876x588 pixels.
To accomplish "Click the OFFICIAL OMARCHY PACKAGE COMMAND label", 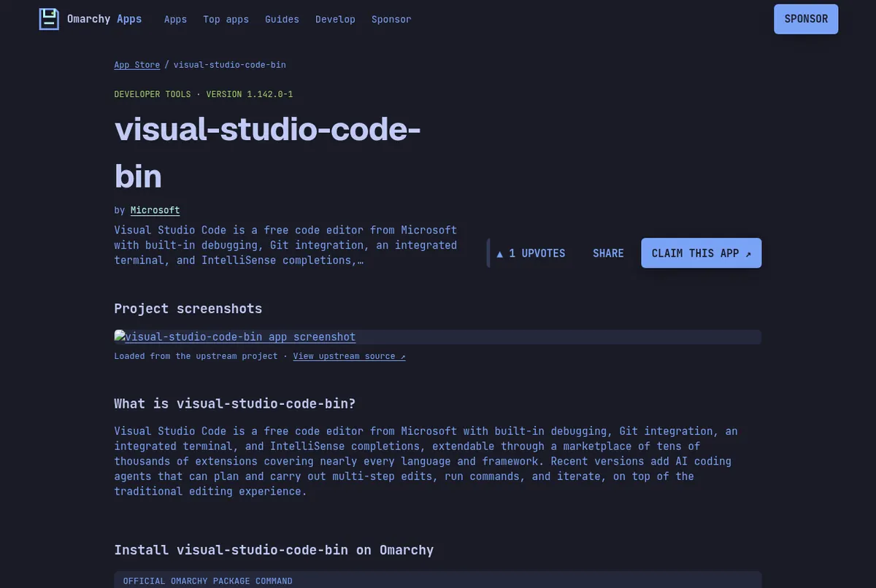I will (208, 581).
